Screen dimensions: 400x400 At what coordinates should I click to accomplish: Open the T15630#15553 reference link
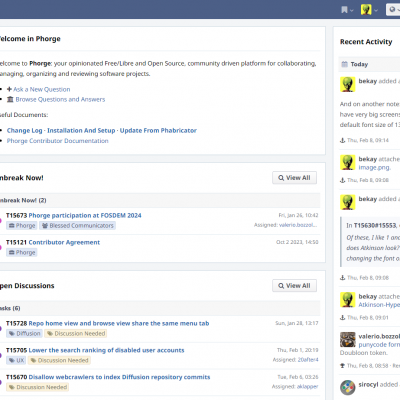point(375,226)
